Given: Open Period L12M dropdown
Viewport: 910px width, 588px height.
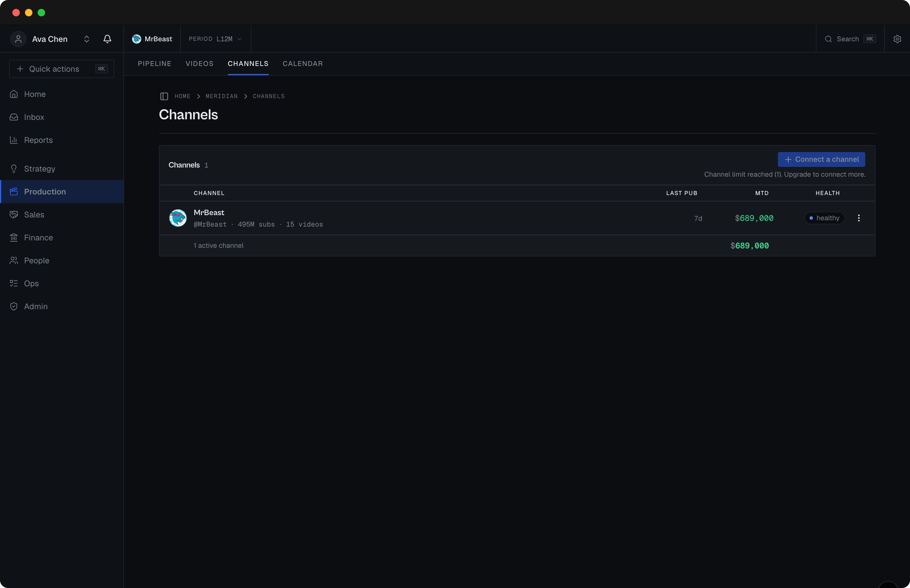Looking at the screenshot, I should tap(216, 39).
